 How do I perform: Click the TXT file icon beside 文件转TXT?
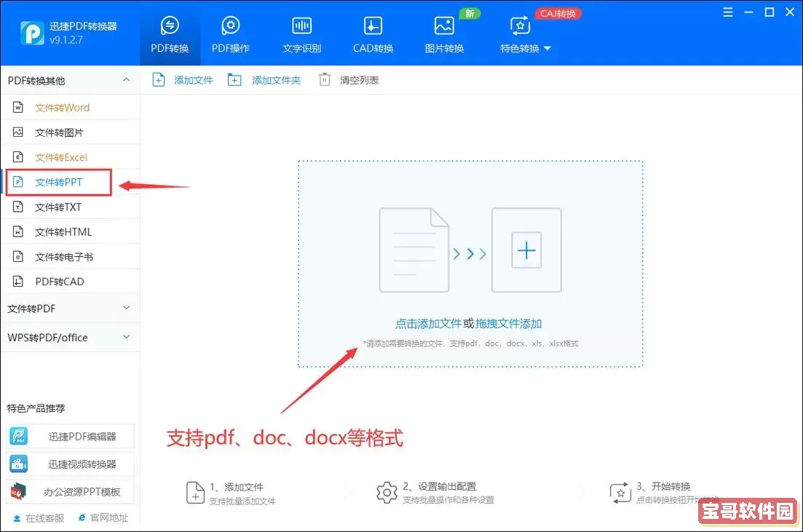pyautogui.click(x=18, y=207)
